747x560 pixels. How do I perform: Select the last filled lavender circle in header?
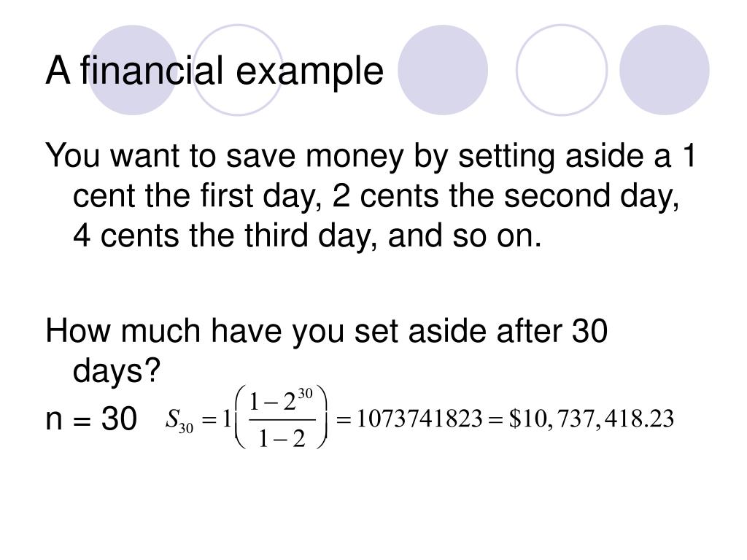[x=664, y=70]
